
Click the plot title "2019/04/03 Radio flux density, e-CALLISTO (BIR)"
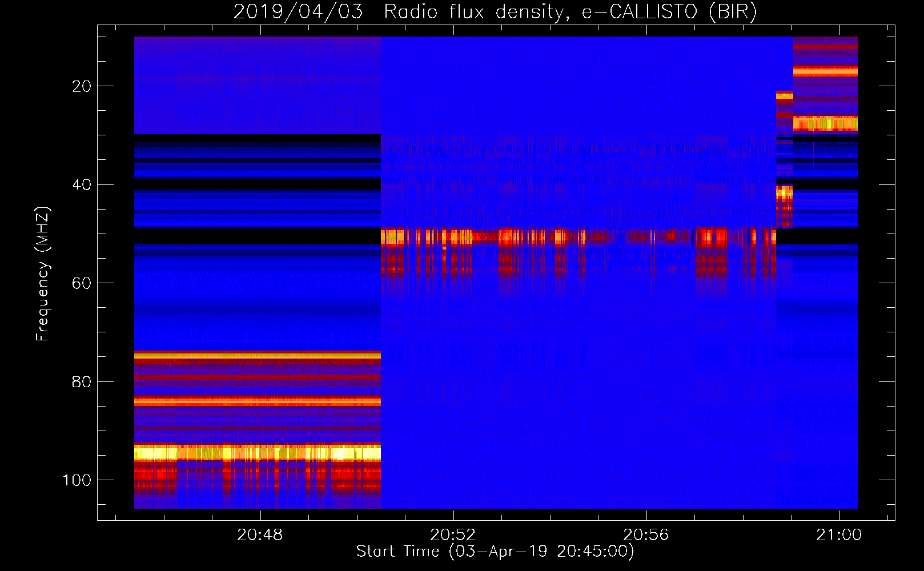point(495,11)
